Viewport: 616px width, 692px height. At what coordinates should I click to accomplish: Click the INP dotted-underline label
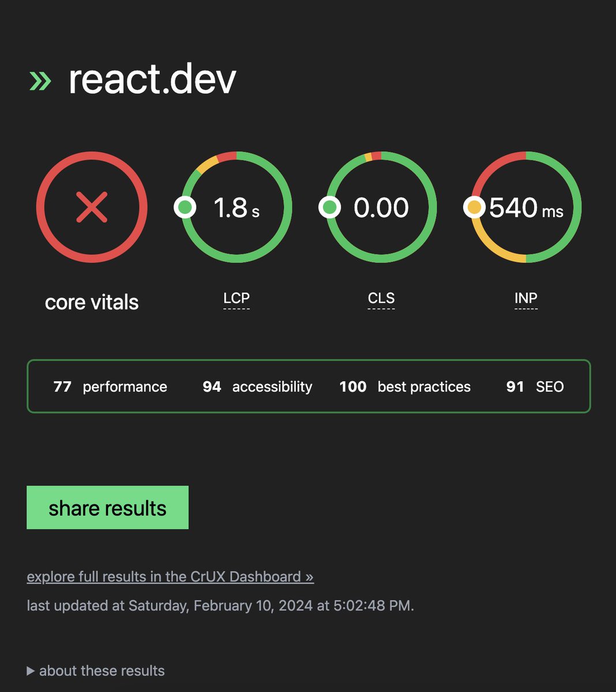tap(526, 299)
